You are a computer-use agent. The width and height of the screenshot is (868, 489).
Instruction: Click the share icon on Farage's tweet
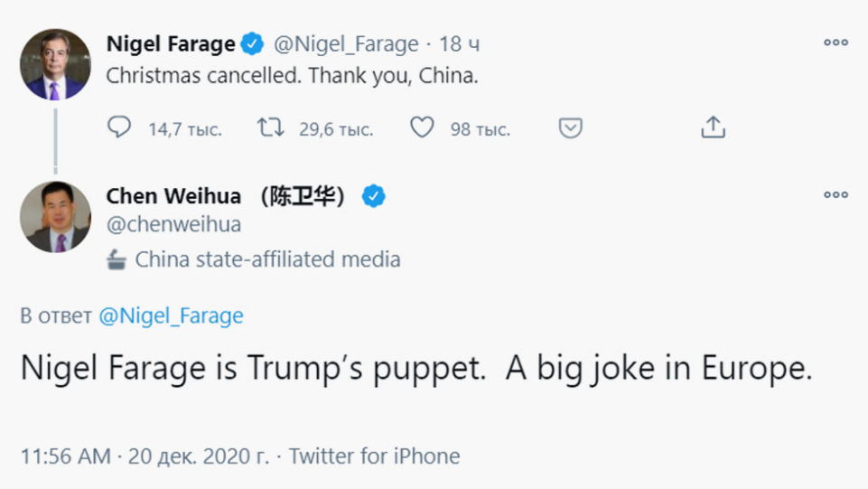coord(713,127)
